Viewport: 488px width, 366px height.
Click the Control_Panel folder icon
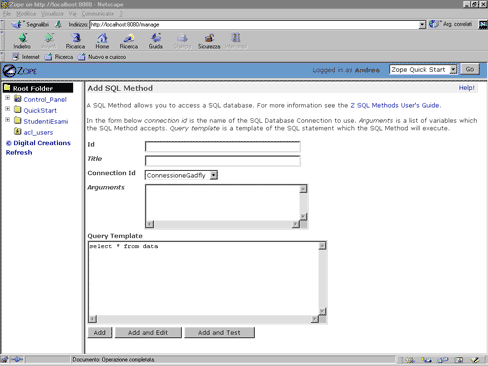tap(18, 99)
